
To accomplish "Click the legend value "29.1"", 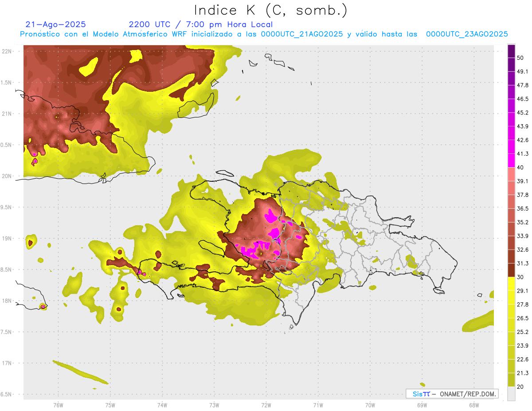I will pyautogui.click(x=523, y=290).
